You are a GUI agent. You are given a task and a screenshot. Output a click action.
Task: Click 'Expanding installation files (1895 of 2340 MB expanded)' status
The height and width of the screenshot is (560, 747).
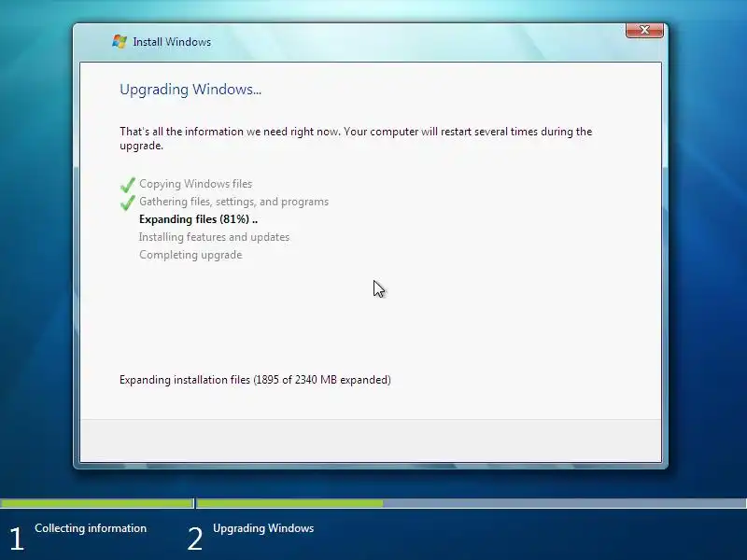255,380
